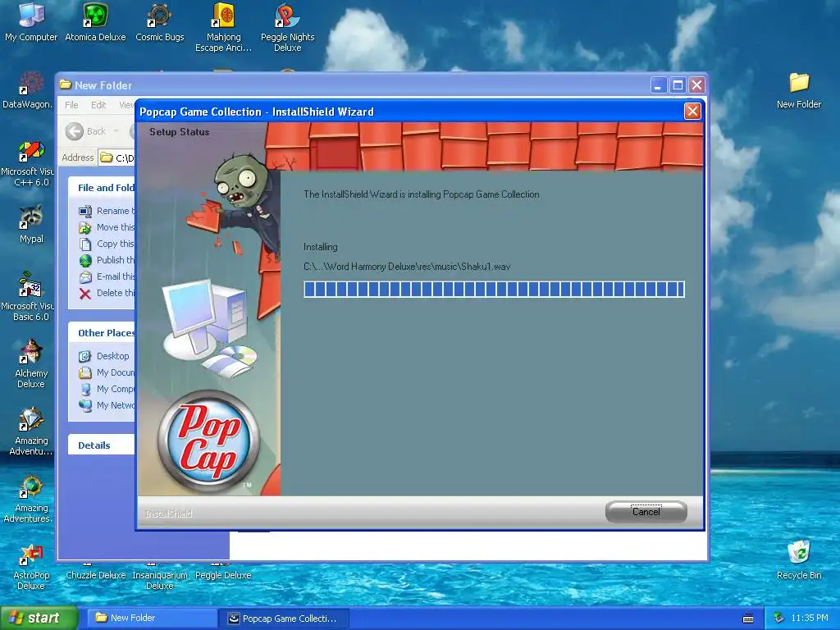Cancel the Popcap installation
The image size is (840, 630).
[x=646, y=512]
